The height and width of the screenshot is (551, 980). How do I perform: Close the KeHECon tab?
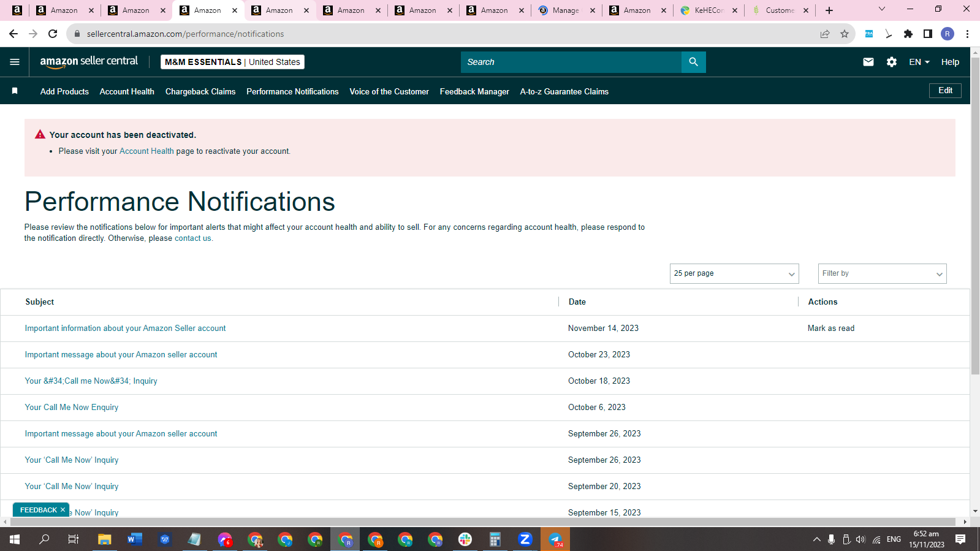tap(735, 10)
